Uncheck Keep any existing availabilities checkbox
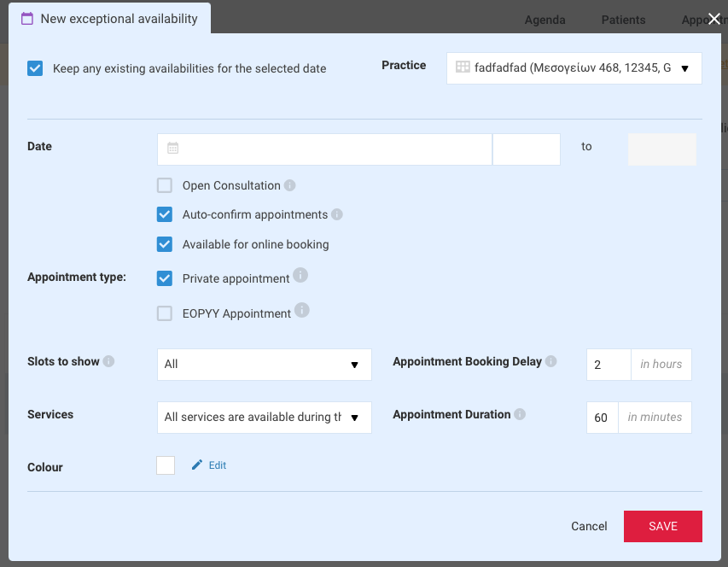The width and height of the screenshot is (728, 567). pos(35,68)
